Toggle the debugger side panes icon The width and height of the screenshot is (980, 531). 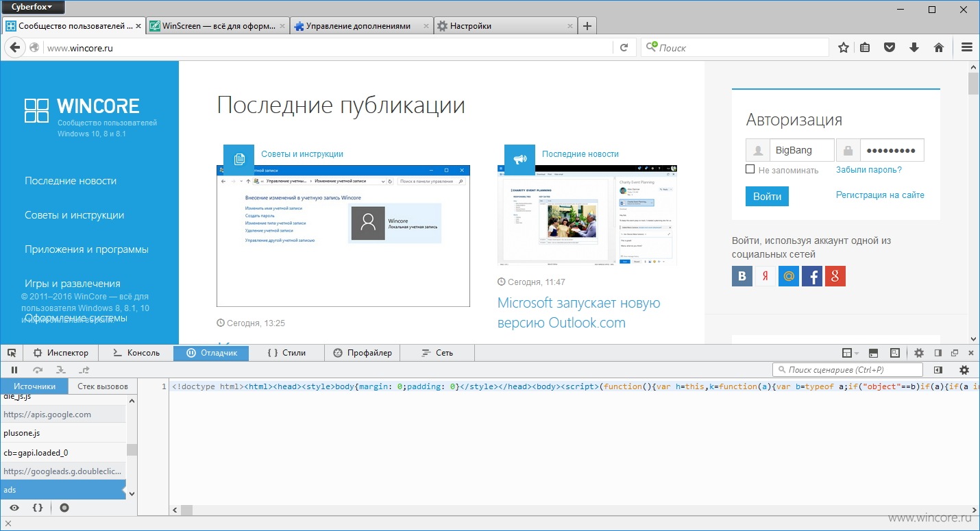click(938, 370)
